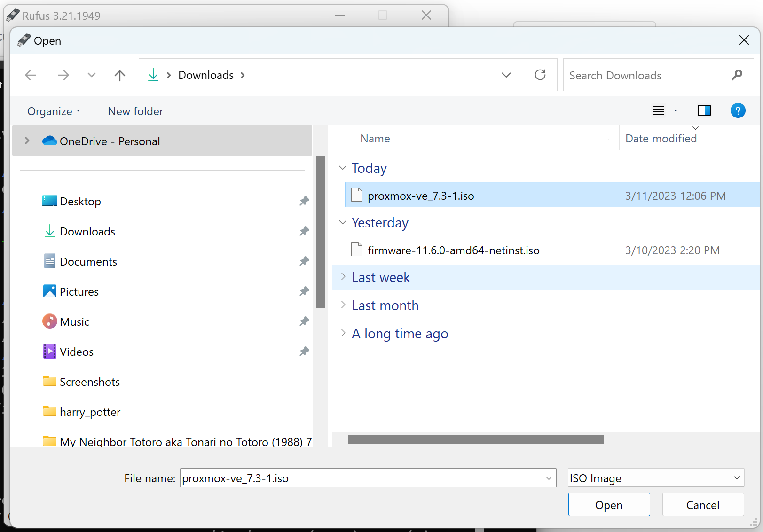This screenshot has height=532, width=763.
Task: Open the Organize menu
Action: (x=54, y=111)
